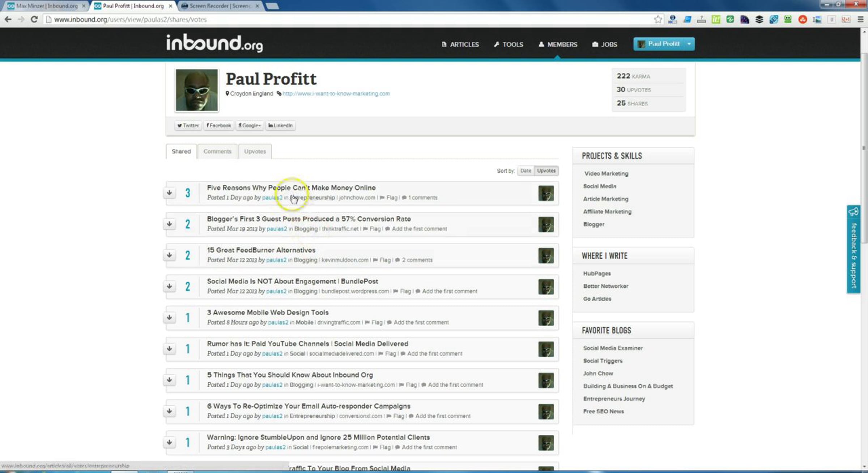
Task: Expand the Paul Profitt account dropdown arrow
Action: (x=689, y=44)
